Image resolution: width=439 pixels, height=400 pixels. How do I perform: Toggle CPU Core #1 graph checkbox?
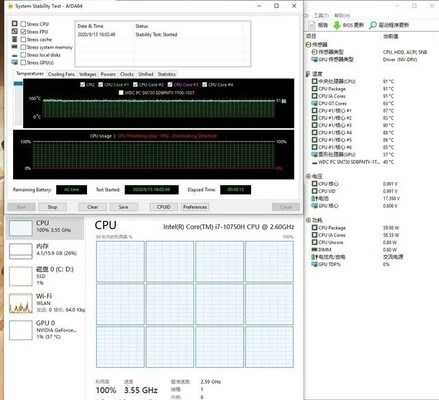[101, 85]
